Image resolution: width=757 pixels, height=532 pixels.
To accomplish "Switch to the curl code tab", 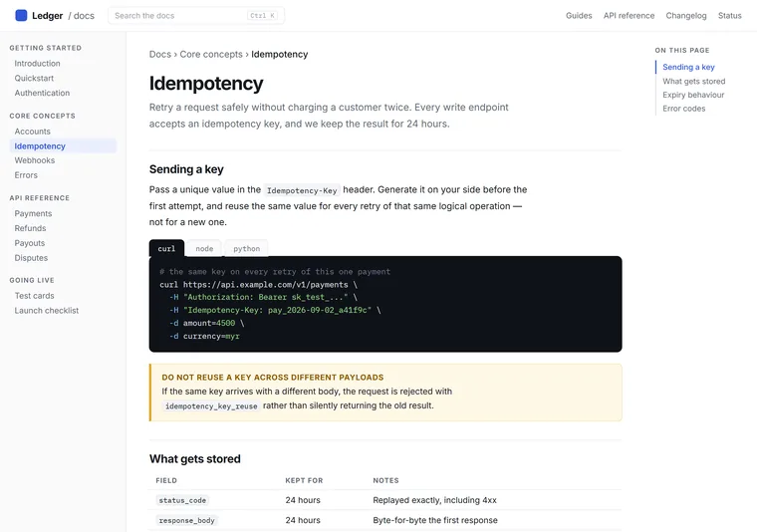I will 166,249.
